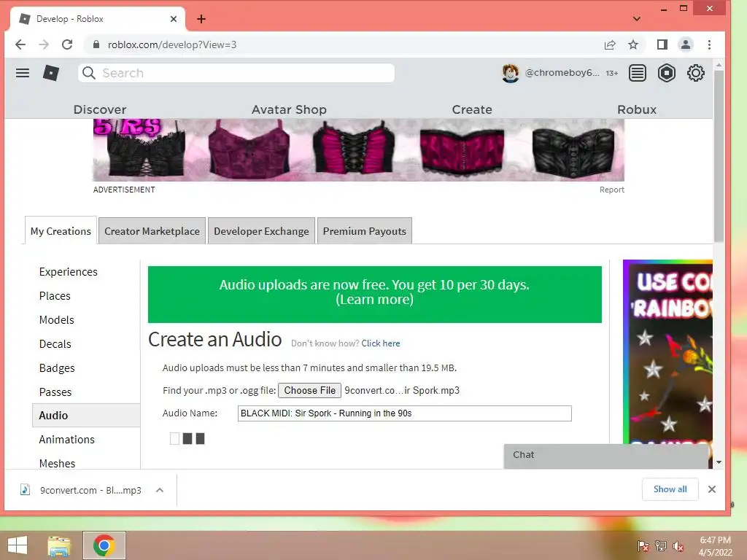Image resolution: width=747 pixels, height=560 pixels.
Task: Select Places in the sidebar
Action: click(55, 296)
